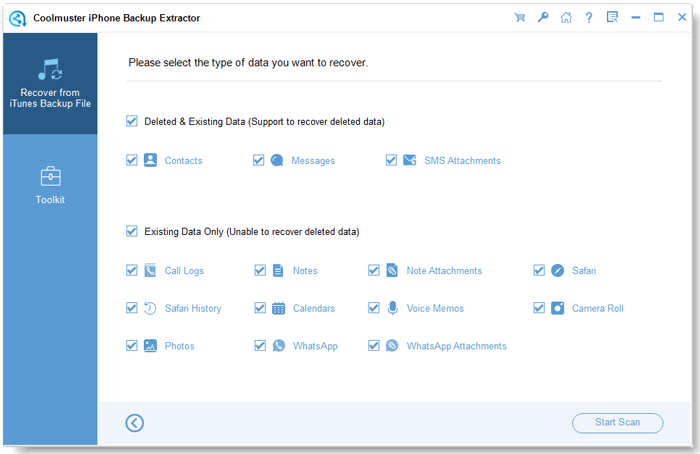
Task: Click the Notes document icon
Action: tap(278, 271)
